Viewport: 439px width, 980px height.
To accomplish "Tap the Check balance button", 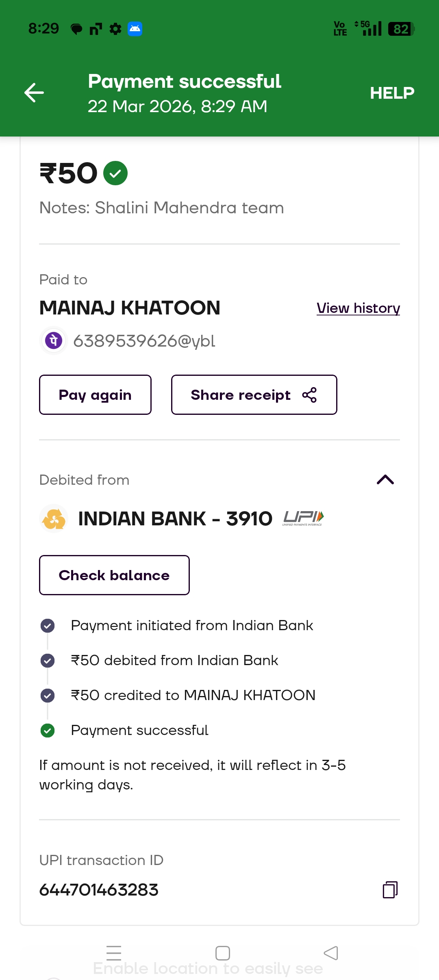I will click(x=114, y=575).
